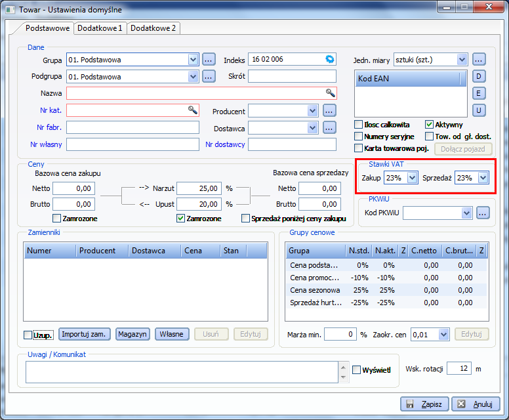Screen dimensions: 509x420
Task: Switch to the Dodatkowe 2 tab
Action: (x=153, y=28)
